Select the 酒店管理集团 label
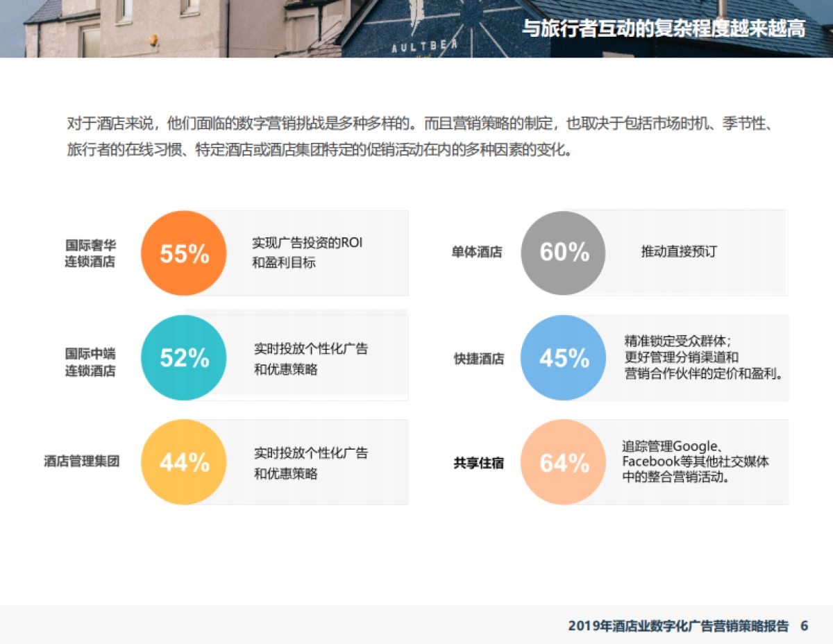The width and height of the screenshot is (833, 644). (83, 461)
